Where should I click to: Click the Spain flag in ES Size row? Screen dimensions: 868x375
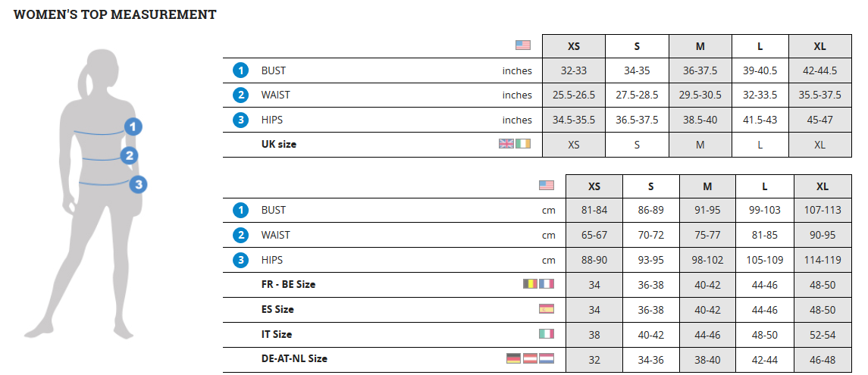coord(547,309)
